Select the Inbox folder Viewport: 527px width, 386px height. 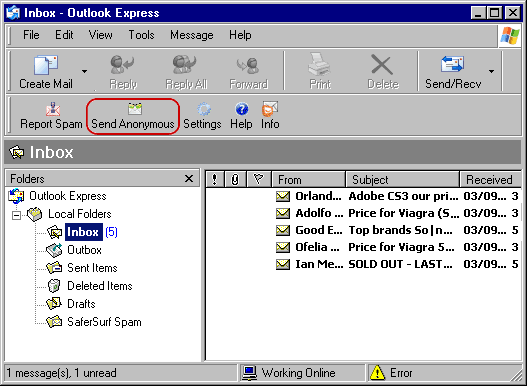pyautogui.click(x=84, y=232)
